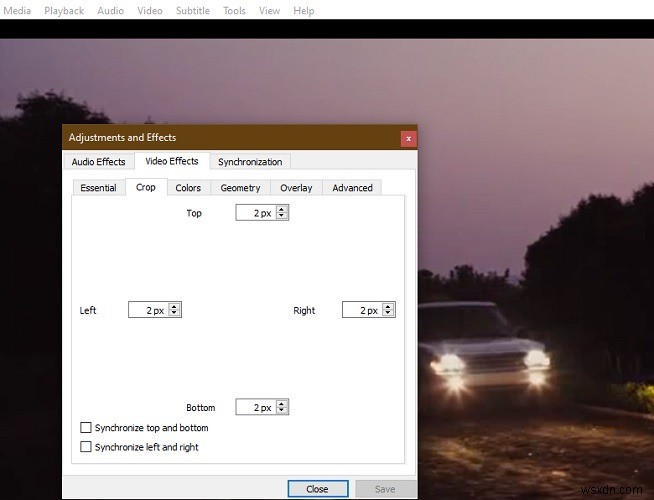Screen dimensions: 654x500
Task: Switch to the Audio Effects tab
Action: click(98, 162)
